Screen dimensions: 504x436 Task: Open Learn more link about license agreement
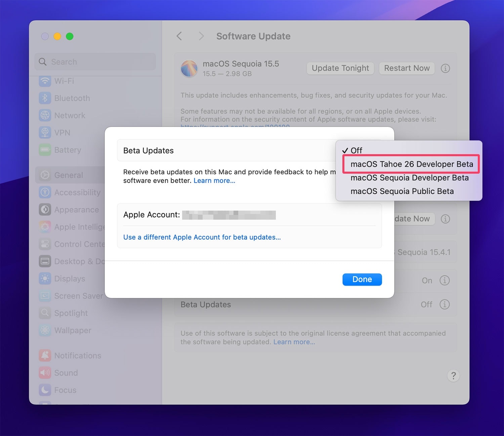click(x=294, y=342)
